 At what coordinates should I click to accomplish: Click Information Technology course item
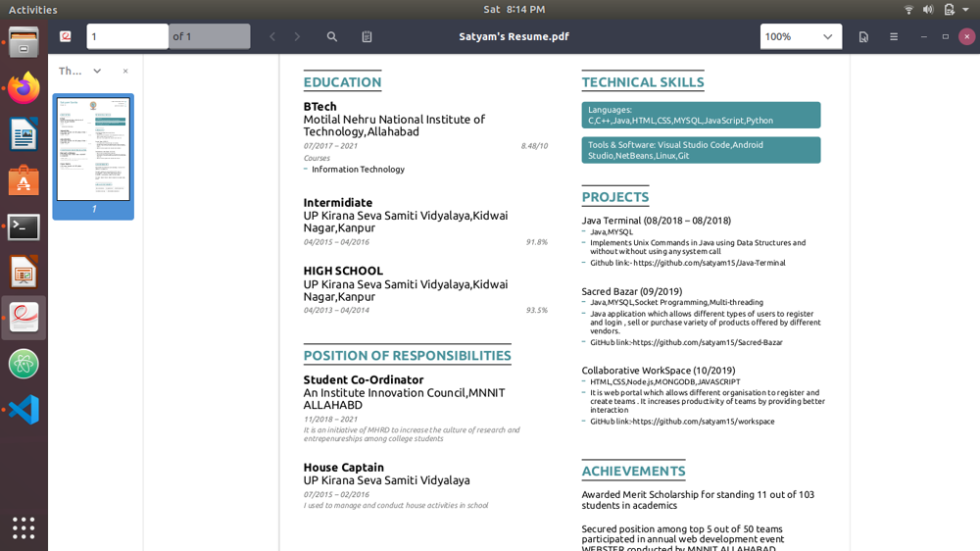pos(358,170)
